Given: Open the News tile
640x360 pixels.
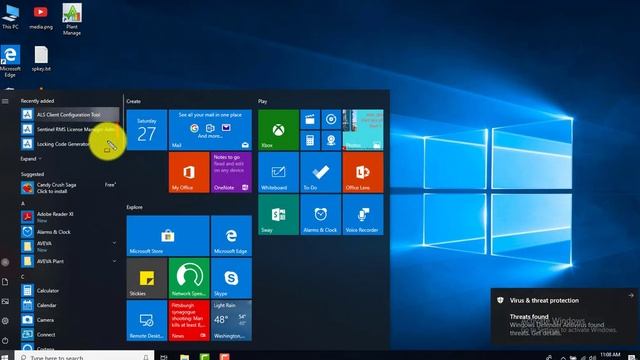Looking at the screenshot, I should point(189,321).
